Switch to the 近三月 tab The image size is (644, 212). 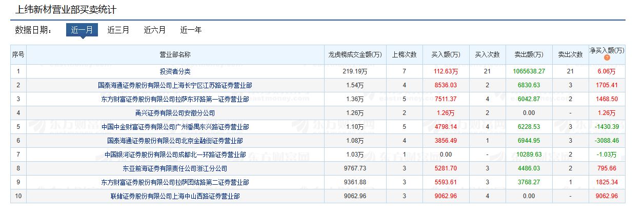click(118, 30)
